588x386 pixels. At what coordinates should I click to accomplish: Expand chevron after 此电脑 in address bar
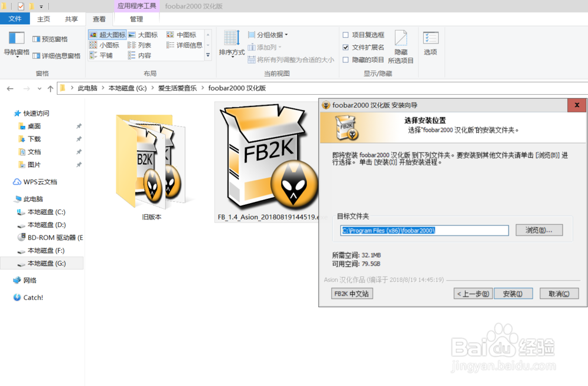103,88
